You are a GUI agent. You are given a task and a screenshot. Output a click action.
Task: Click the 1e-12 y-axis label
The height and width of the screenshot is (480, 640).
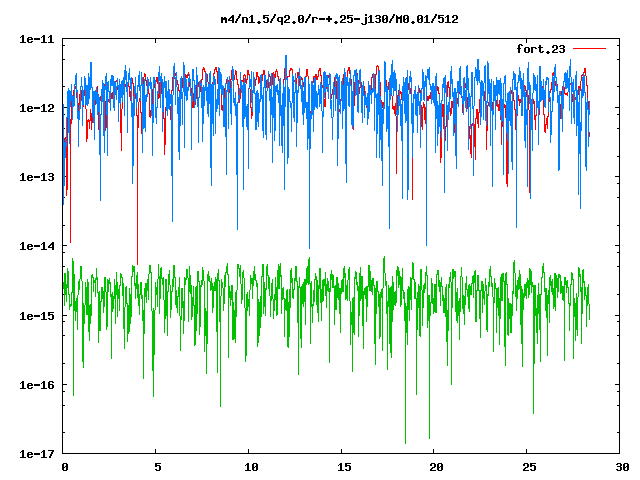(x=37, y=108)
